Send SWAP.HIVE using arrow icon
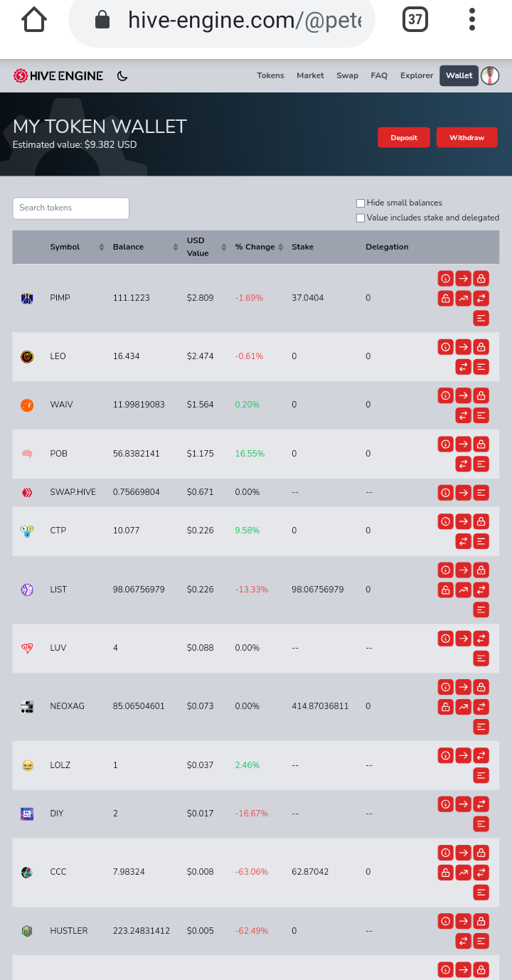 463,492
